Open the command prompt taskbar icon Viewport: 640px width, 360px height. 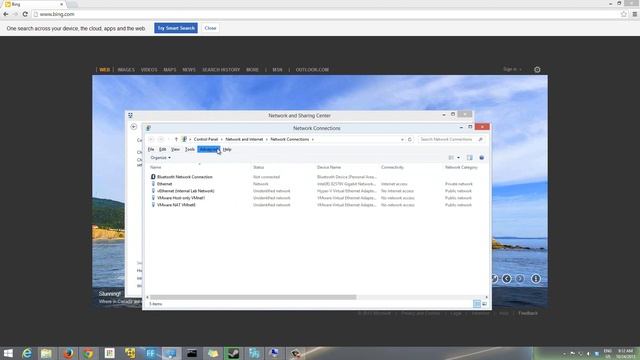pyautogui.click(x=192, y=353)
